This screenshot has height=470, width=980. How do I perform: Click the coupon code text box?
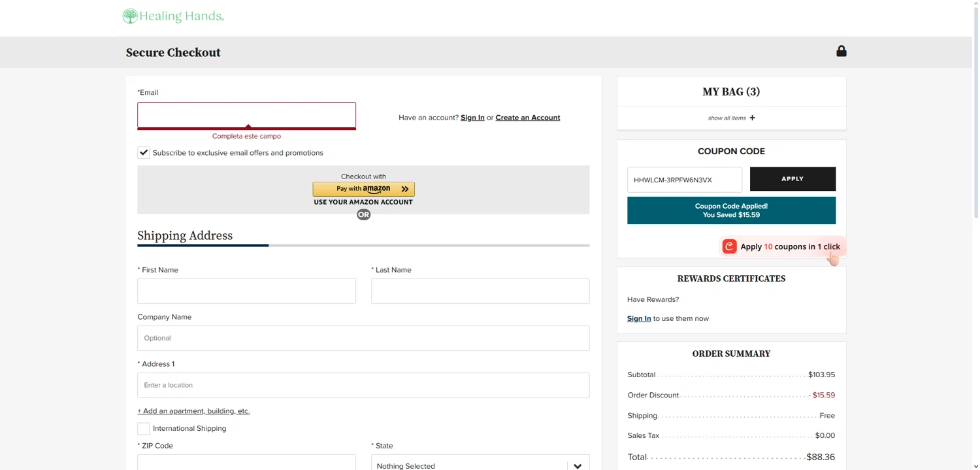pos(685,180)
